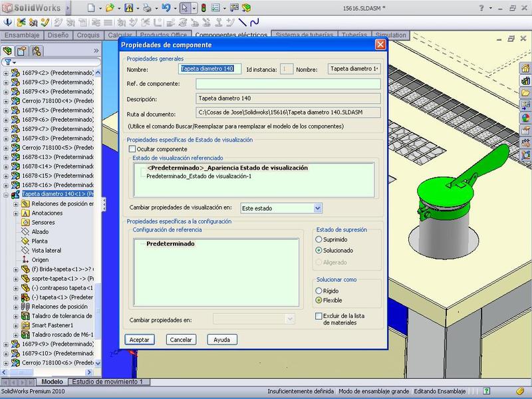Select Sensores item in tree
This screenshot has width=532, height=399.
[x=43, y=223]
